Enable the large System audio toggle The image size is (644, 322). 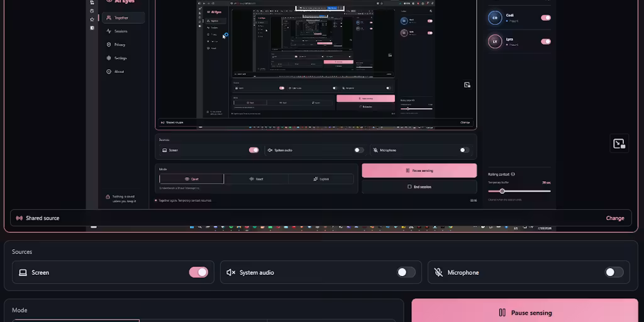click(406, 272)
